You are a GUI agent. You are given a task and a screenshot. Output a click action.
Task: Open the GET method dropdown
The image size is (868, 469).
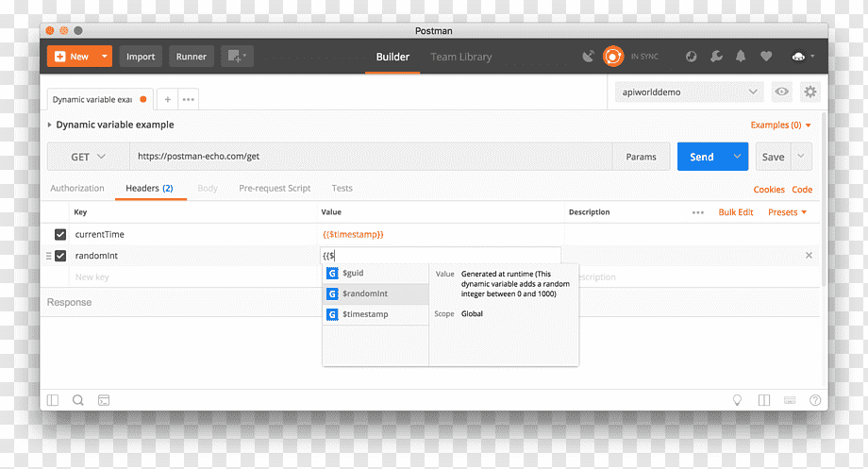(x=88, y=157)
